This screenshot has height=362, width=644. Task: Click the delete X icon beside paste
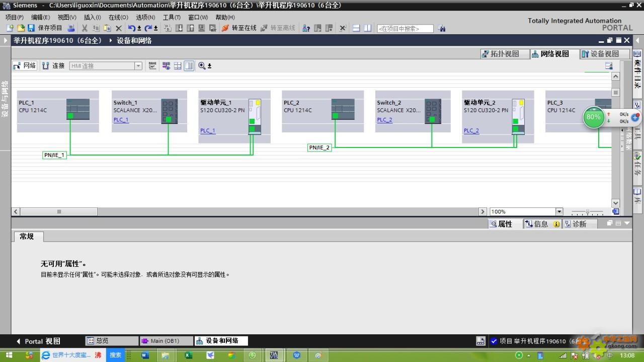pyautogui.click(x=119, y=28)
